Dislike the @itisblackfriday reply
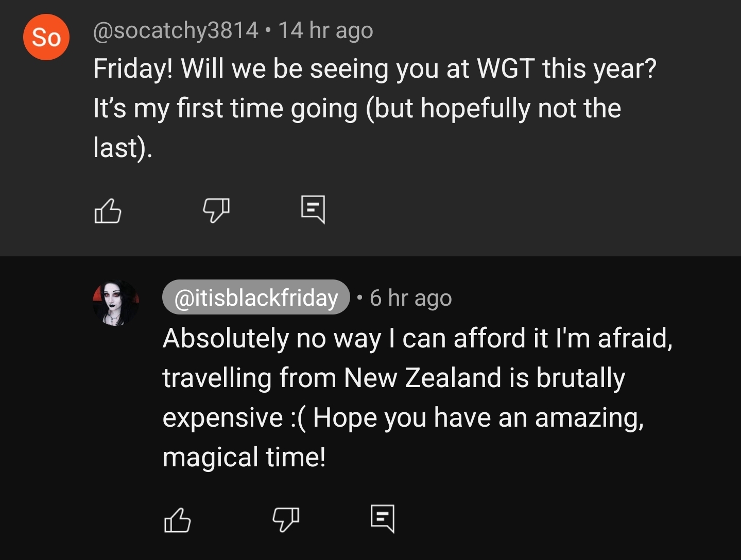Viewport: 741px width, 560px height. coord(285,520)
